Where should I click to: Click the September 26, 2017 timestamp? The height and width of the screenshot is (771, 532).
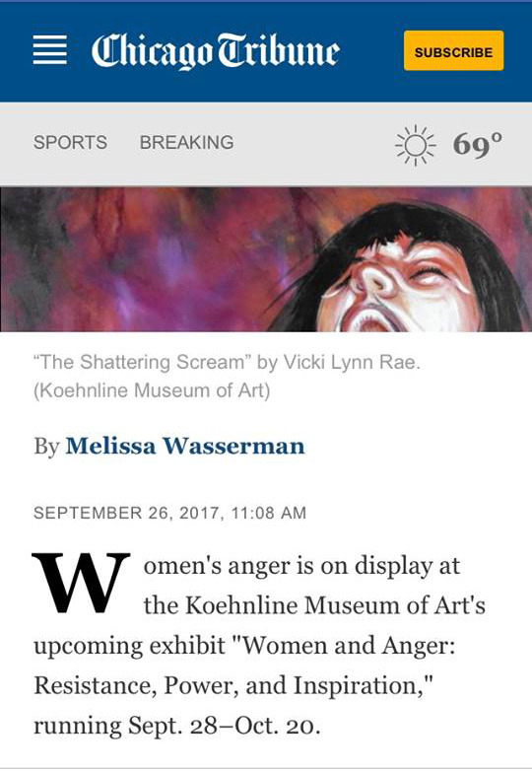coord(169,514)
